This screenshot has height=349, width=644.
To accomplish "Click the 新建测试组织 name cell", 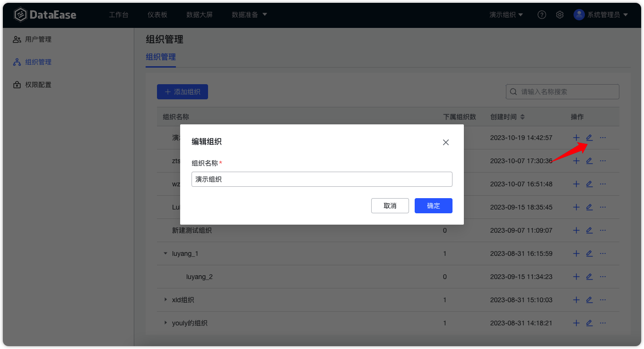I will [x=192, y=230].
